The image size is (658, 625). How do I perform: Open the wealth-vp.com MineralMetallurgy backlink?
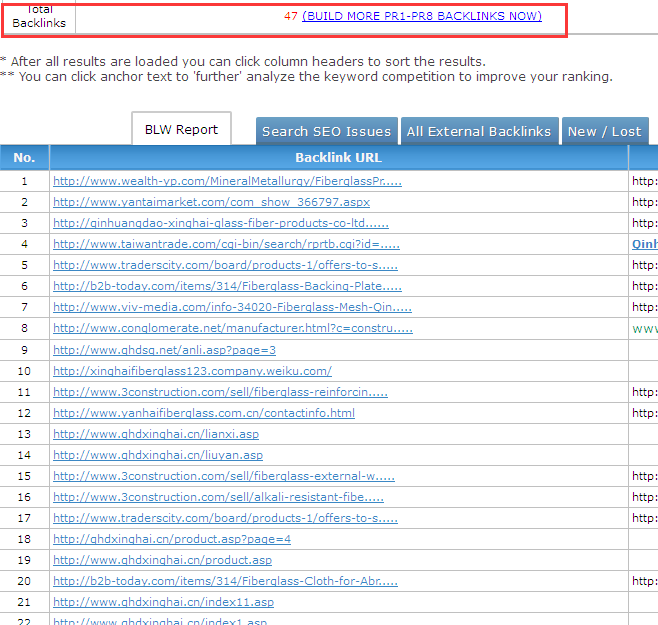(x=227, y=182)
